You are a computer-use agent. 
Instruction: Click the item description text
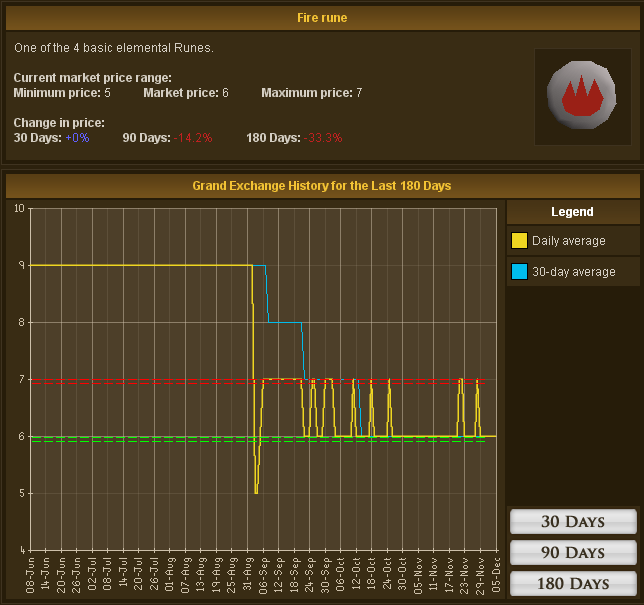click(114, 48)
